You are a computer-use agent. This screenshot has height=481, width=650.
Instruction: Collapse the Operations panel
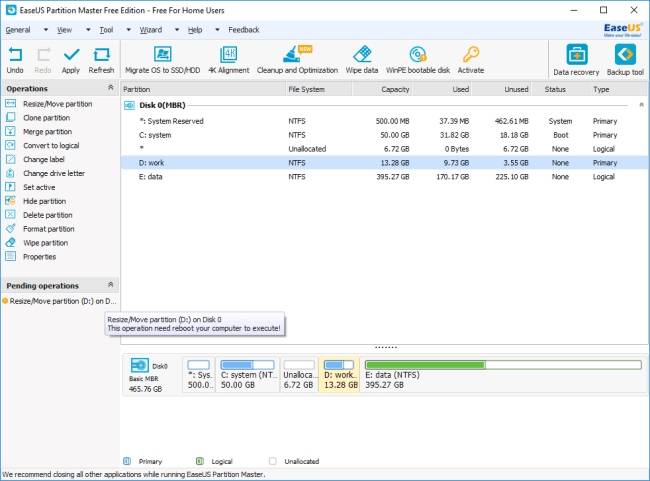coord(111,87)
